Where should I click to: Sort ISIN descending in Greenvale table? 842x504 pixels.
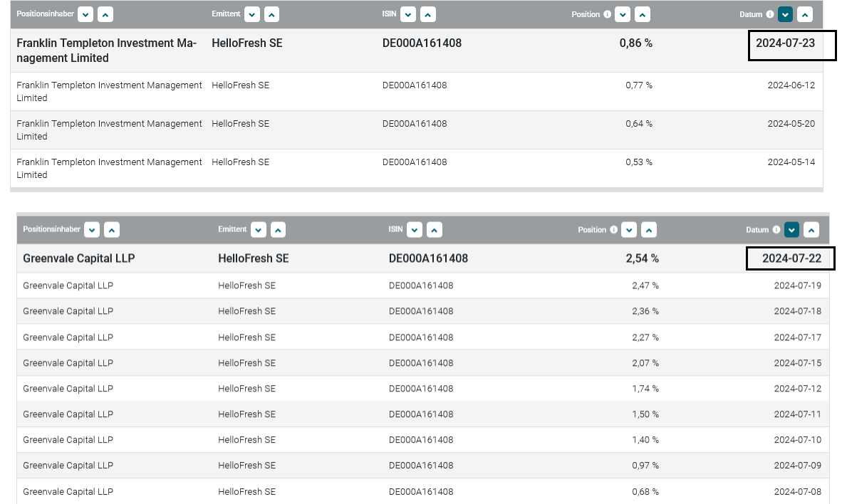[415, 230]
